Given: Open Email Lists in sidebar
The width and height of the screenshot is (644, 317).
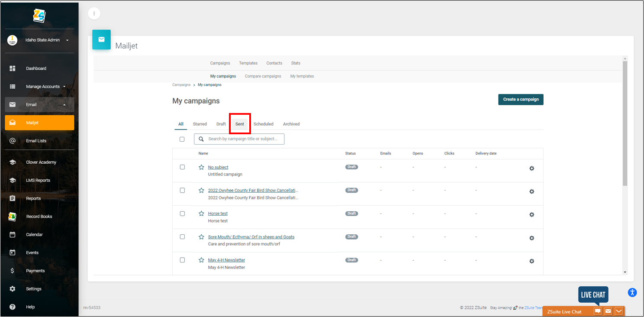Looking at the screenshot, I should (36, 141).
